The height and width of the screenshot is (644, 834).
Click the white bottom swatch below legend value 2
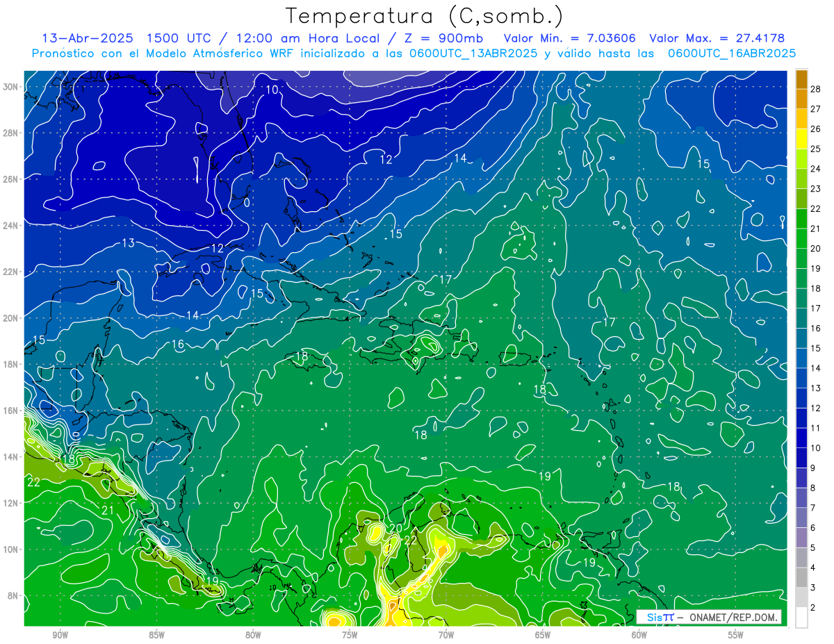pyautogui.click(x=801, y=617)
